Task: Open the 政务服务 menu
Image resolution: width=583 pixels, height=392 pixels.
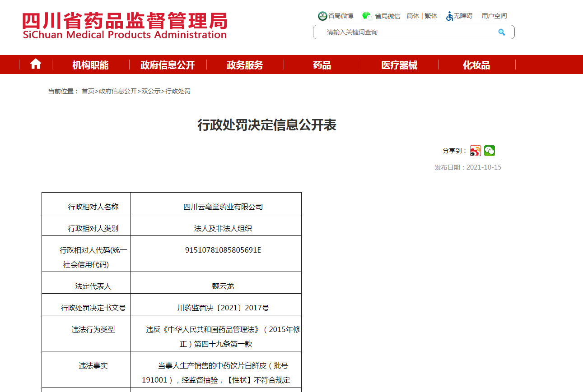Action: [x=245, y=65]
